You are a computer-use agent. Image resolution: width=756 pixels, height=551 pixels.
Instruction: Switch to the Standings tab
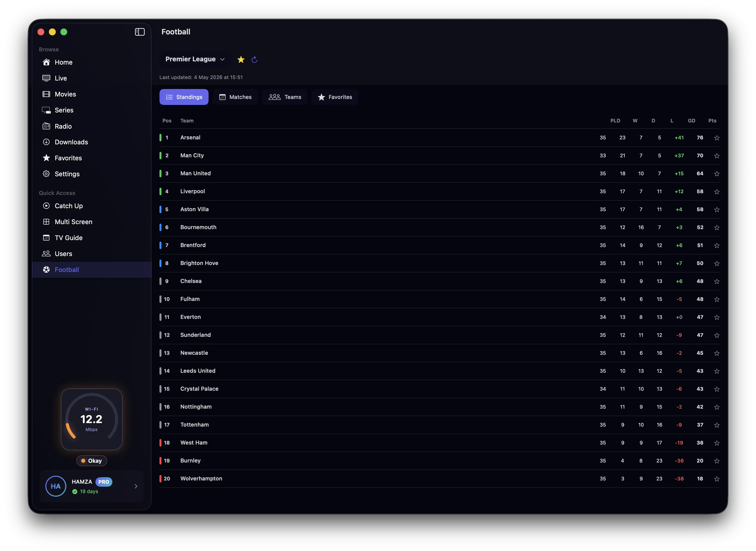[x=184, y=97]
